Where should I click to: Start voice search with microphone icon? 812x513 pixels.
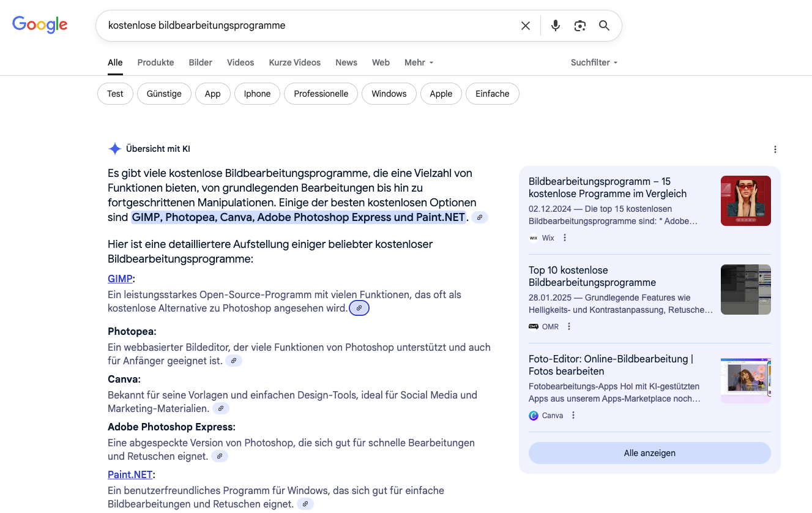click(555, 26)
